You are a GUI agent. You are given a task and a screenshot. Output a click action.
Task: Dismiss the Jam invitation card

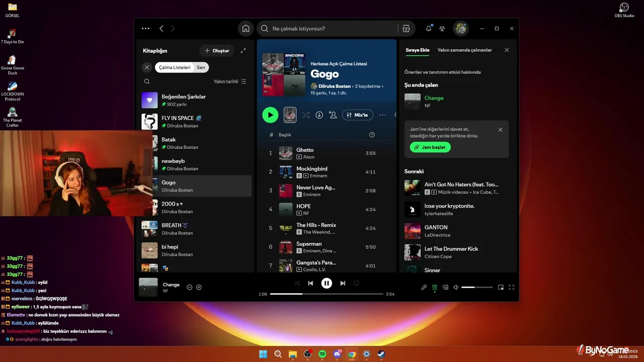point(500,130)
